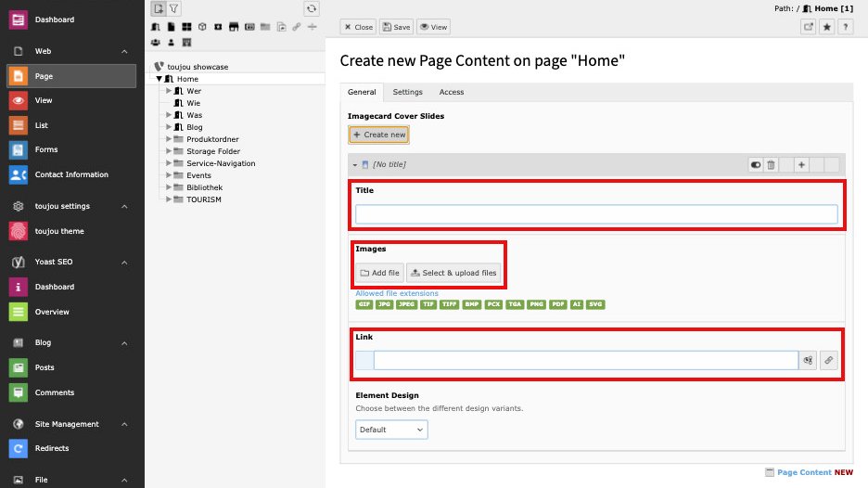Collapse the [No title] slide panel
The image size is (868, 488).
pyautogui.click(x=354, y=164)
